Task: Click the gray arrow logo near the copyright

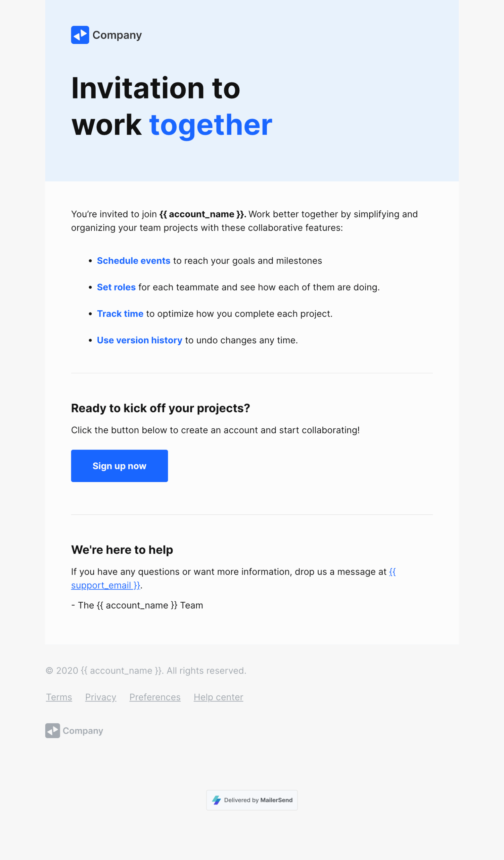Action: [52, 731]
